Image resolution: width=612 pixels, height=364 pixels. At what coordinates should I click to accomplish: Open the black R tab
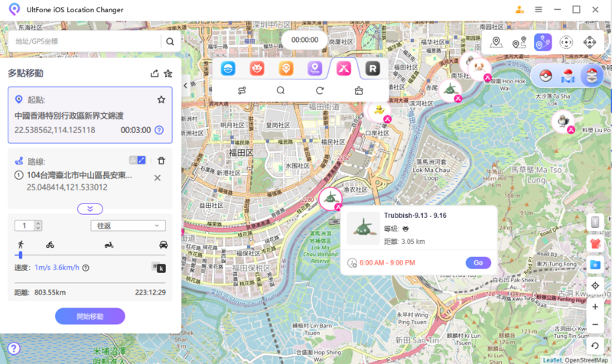point(373,69)
